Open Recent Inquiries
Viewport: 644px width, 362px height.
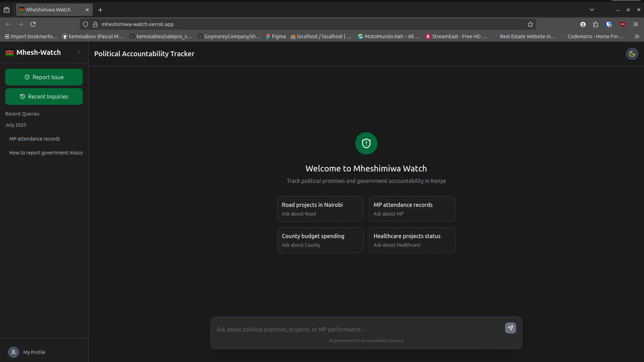(x=44, y=96)
